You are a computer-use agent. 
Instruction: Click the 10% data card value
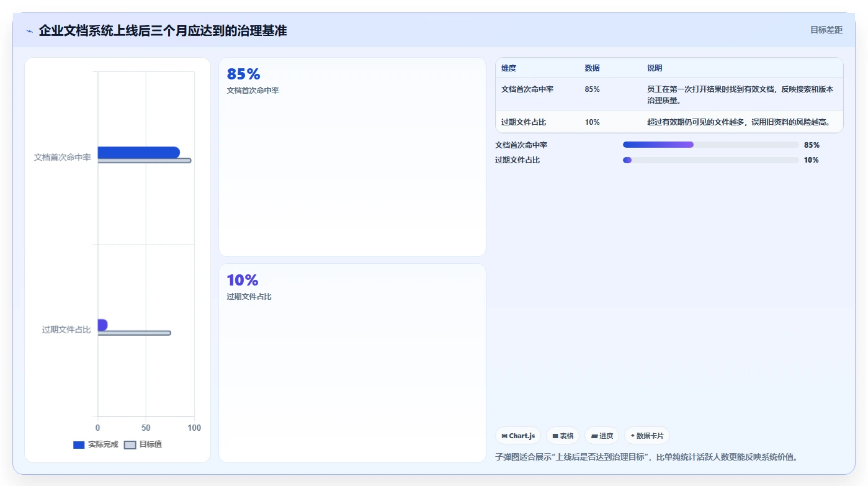click(243, 281)
